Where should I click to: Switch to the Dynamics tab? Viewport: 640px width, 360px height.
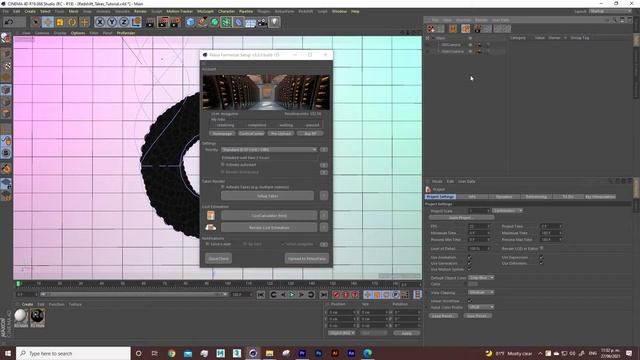click(x=504, y=197)
